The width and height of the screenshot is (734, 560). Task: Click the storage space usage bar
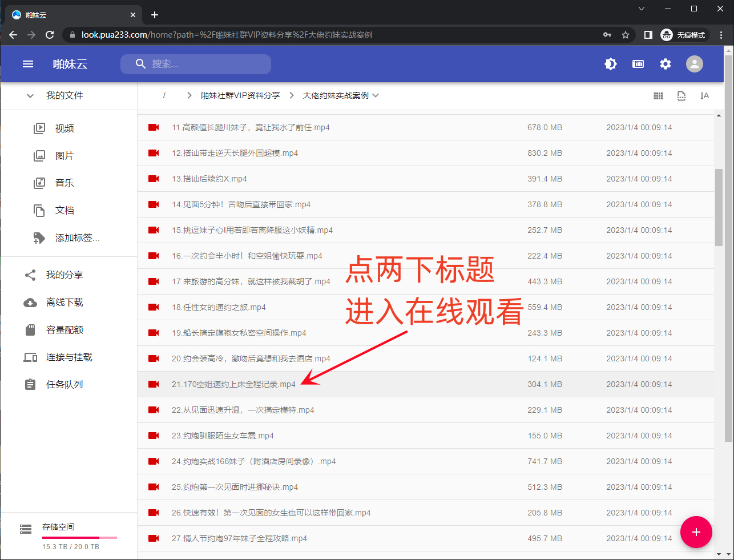pos(79,537)
